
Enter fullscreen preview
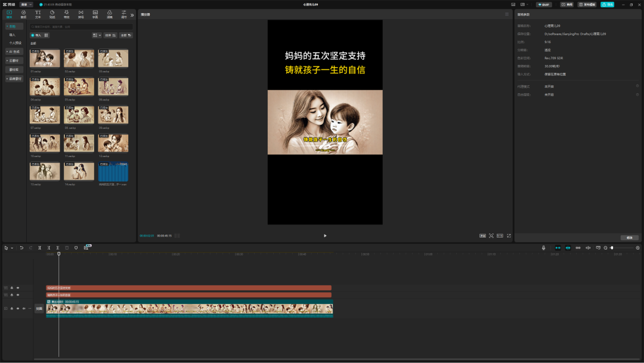click(509, 236)
